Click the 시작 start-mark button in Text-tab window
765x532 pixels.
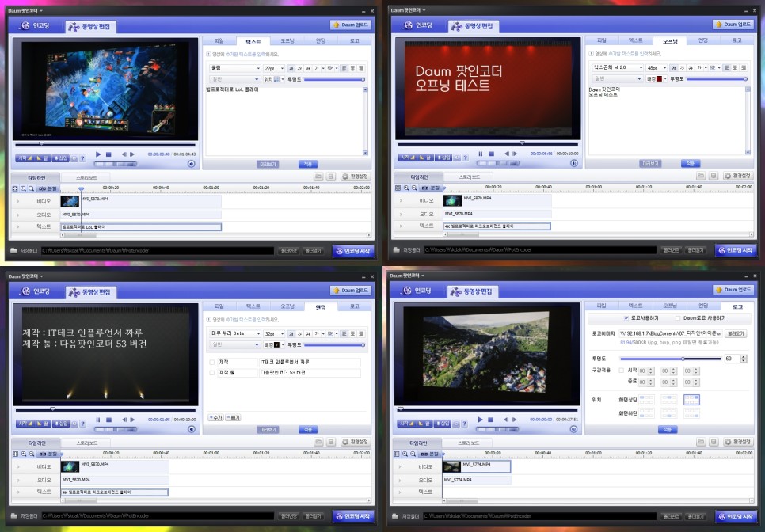coord(25,158)
